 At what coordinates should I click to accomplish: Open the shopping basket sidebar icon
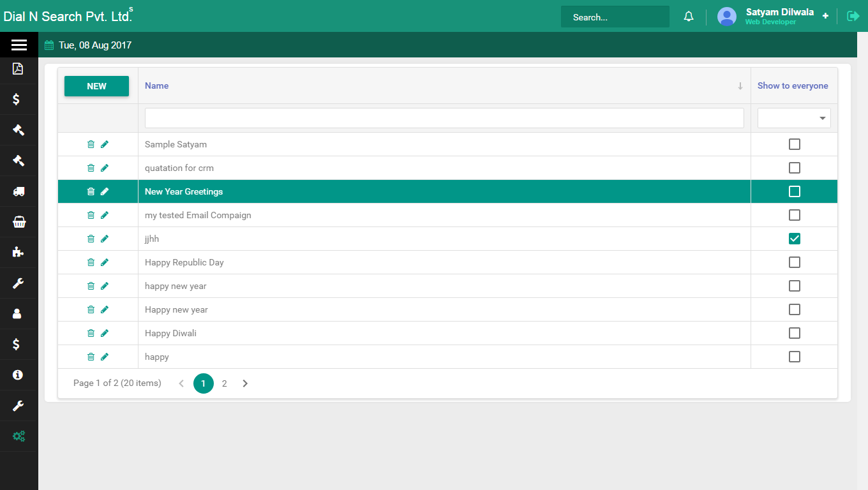click(19, 222)
